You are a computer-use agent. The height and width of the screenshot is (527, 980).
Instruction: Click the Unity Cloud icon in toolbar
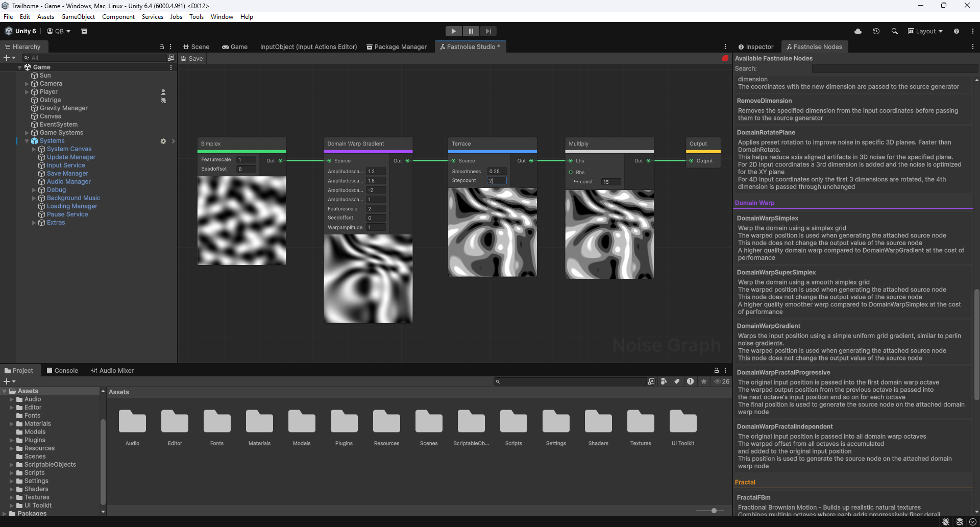point(858,31)
